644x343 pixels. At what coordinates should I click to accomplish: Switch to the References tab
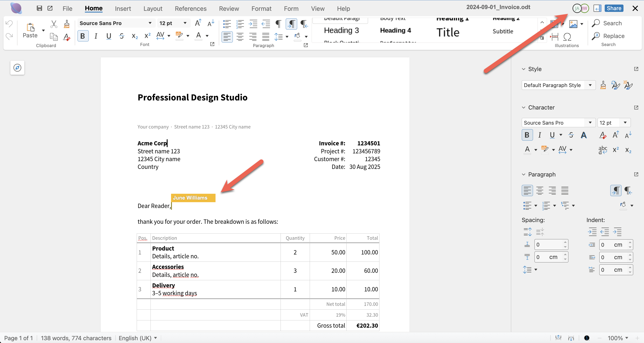[190, 8]
